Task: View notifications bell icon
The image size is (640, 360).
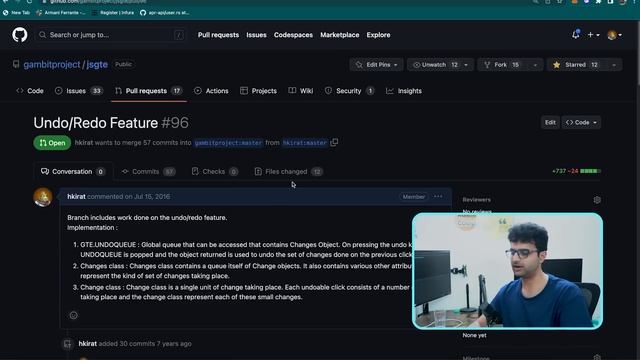Action: (x=576, y=35)
